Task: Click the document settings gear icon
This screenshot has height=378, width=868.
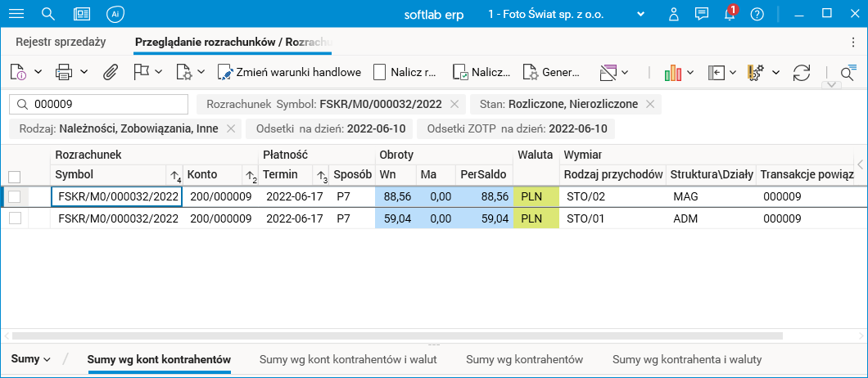Action: [x=183, y=72]
